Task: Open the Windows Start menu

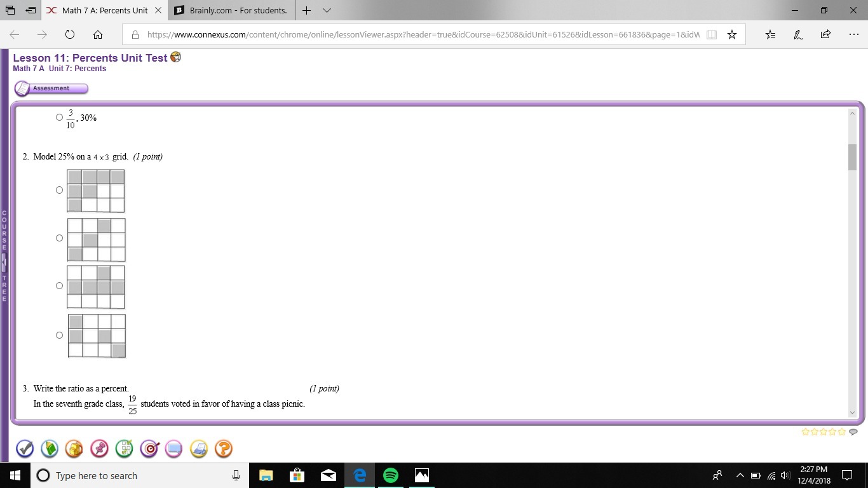Action: coord(15,475)
